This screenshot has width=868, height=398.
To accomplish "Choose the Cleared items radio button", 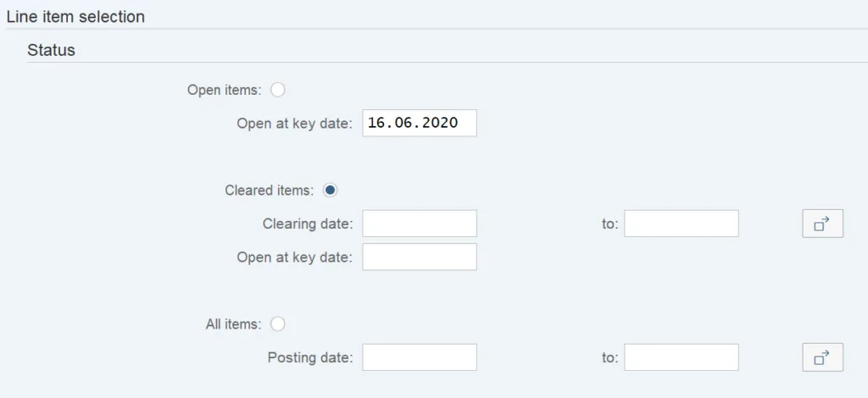I will (x=331, y=191).
